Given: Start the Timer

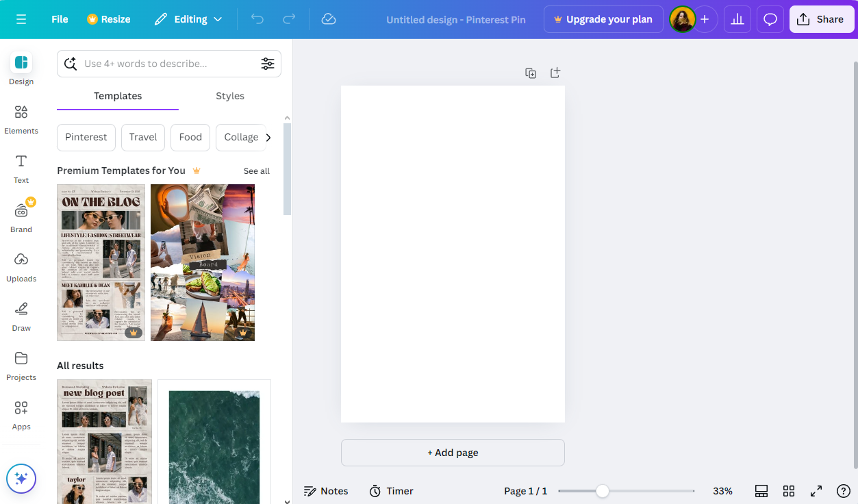Looking at the screenshot, I should click(392, 491).
